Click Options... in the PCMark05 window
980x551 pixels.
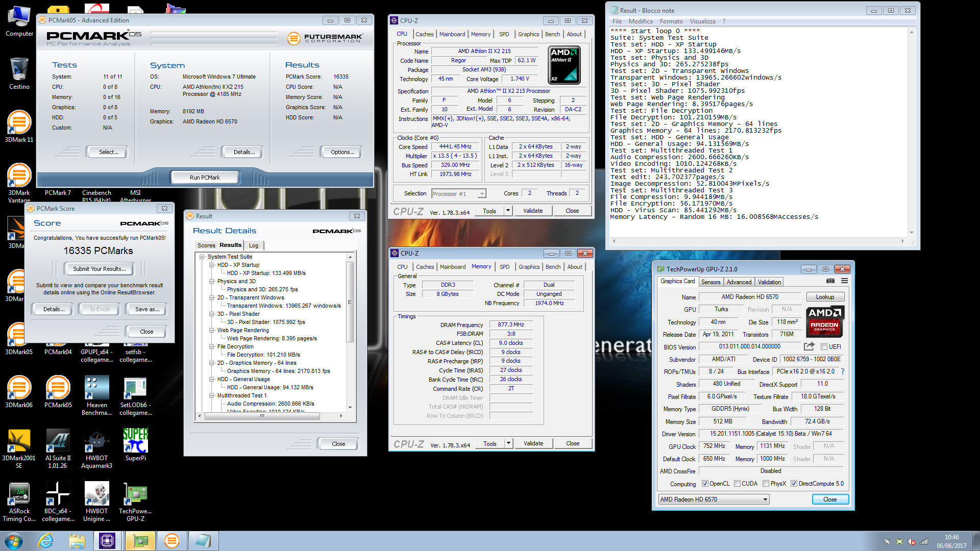point(342,152)
